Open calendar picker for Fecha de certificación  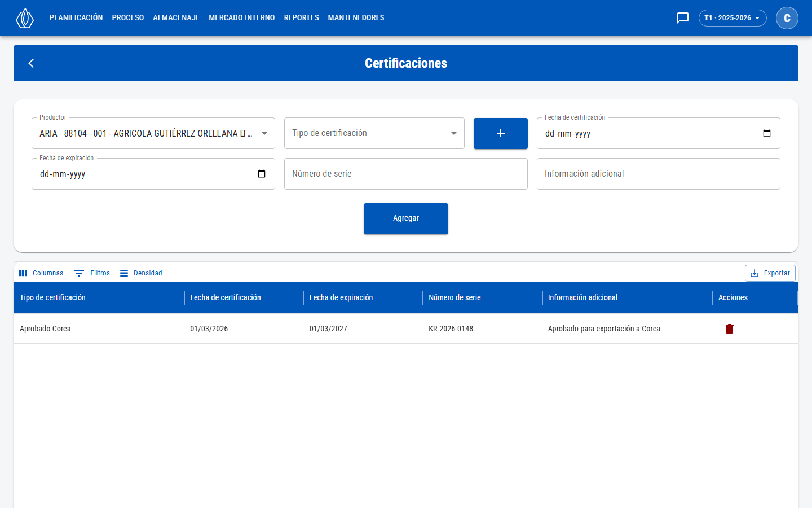click(x=767, y=133)
